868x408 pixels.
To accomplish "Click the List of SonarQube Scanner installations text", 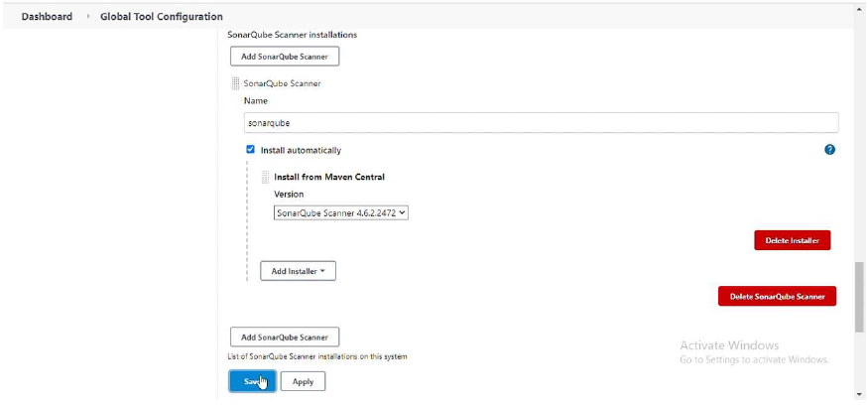I will click(x=317, y=356).
